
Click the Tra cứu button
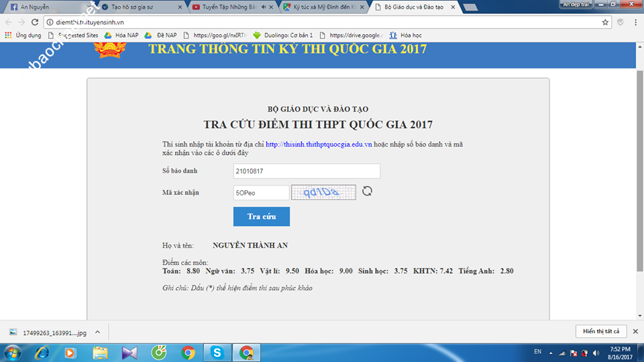pyautogui.click(x=262, y=216)
